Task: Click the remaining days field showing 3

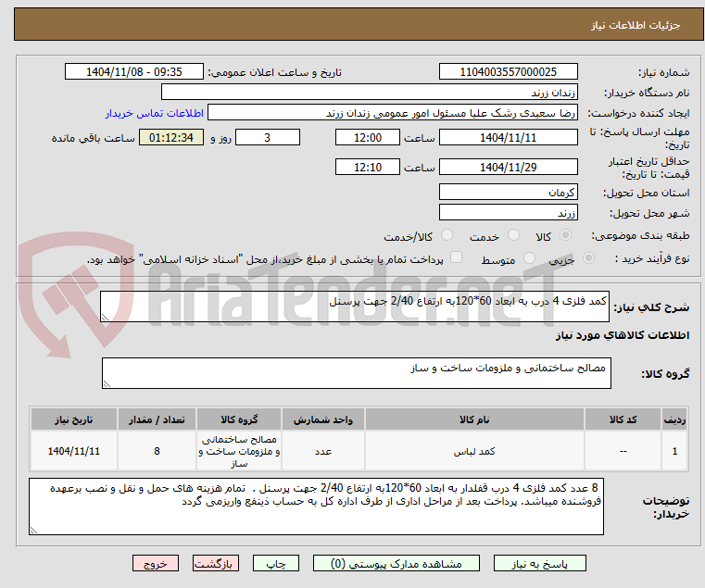Action: (268, 137)
